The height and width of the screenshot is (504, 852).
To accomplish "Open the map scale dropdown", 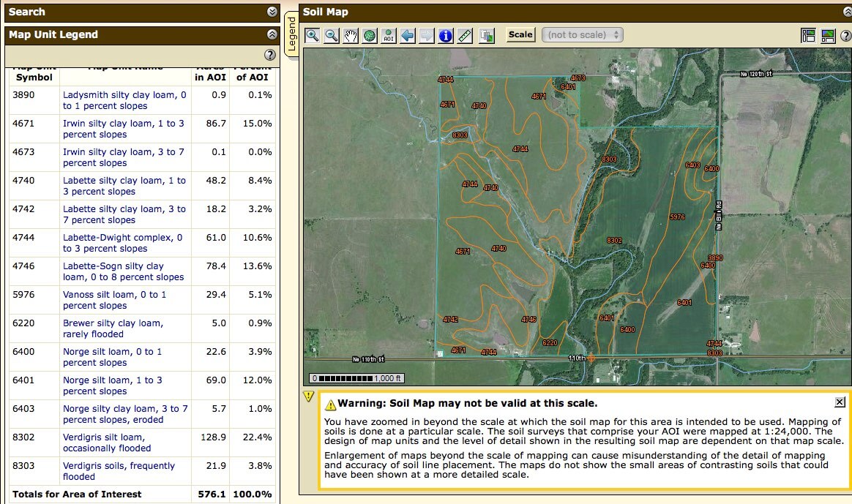I will 582,34.
